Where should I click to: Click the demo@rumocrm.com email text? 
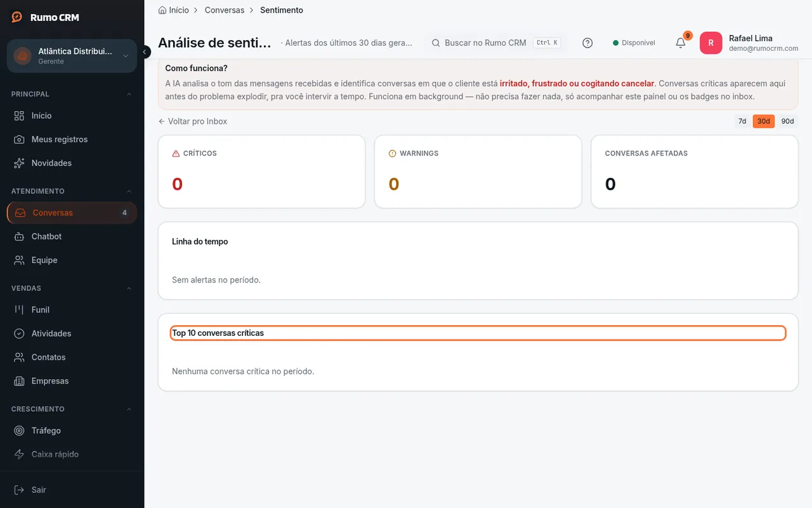click(763, 48)
